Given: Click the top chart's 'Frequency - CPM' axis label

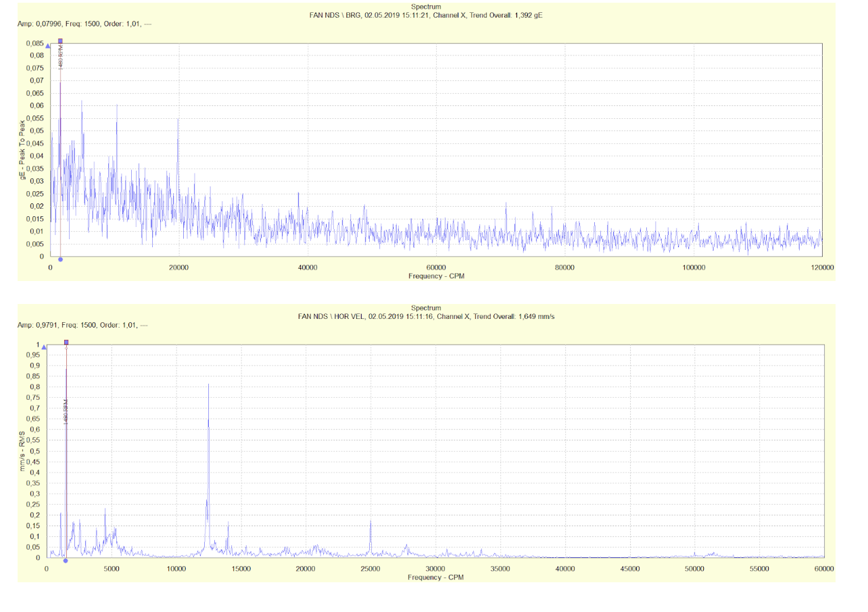Looking at the screenshot, I should pyautogui.click(x=436, y=276).
